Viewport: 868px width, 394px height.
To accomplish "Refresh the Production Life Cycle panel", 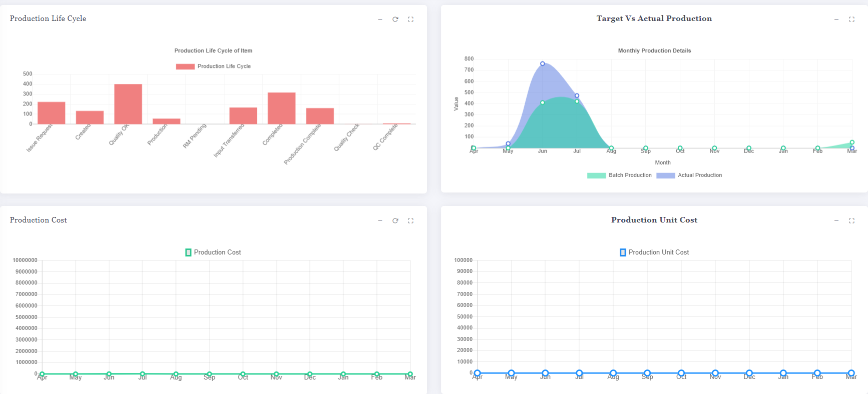I will point(395,19).
